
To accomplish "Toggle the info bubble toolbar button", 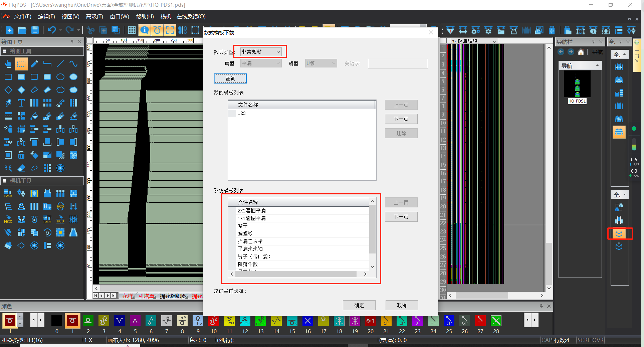I will point(144,30).
